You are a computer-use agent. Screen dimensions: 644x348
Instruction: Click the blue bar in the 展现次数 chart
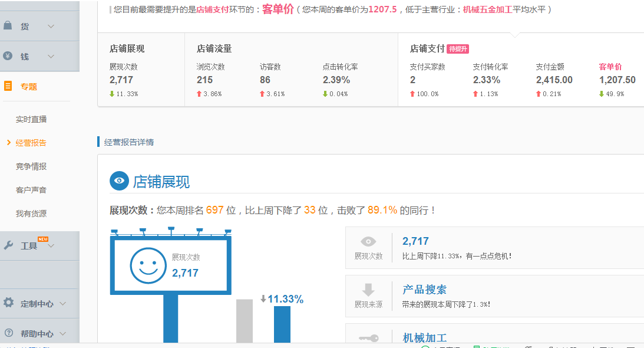coord(282,324)
